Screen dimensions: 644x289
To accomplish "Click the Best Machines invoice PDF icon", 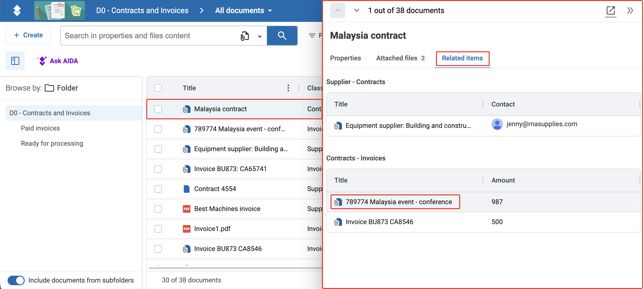I will click(x=186, y=209).
